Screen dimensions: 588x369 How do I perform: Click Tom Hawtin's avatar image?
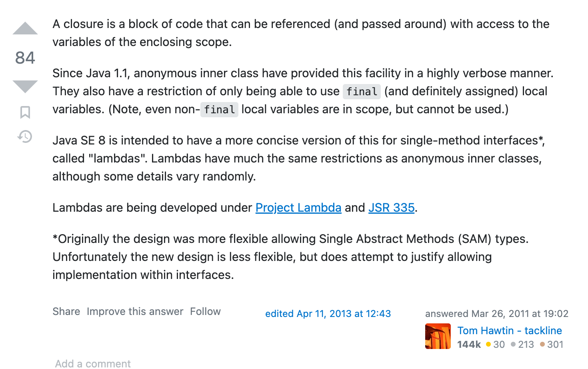[x=438, y=336]
